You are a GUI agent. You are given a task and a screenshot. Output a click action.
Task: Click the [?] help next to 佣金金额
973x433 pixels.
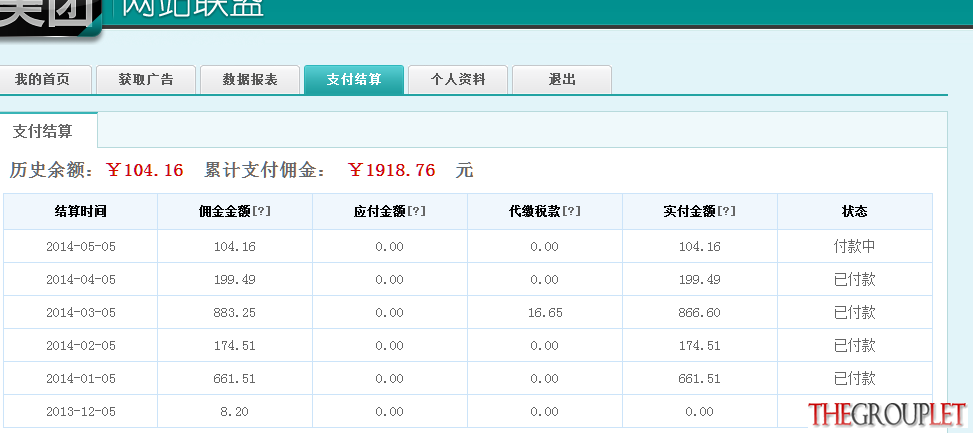(261, 211)
